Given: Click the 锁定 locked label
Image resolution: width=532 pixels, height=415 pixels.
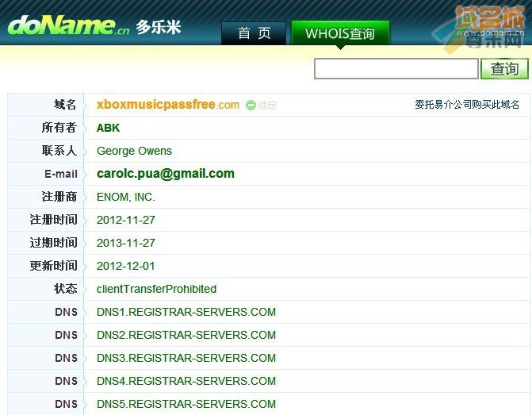Looking at the screenshot, I should click(267, 106).
